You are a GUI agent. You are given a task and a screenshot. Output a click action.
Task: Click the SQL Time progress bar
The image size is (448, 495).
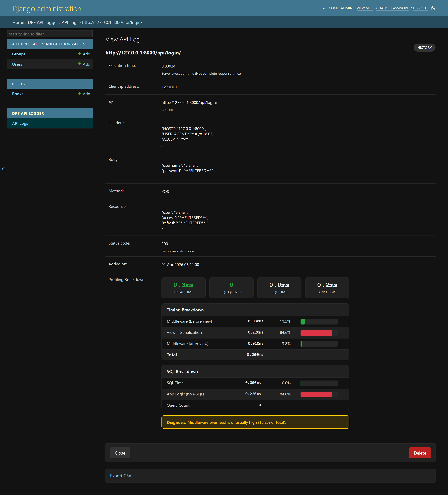(319, 383)
